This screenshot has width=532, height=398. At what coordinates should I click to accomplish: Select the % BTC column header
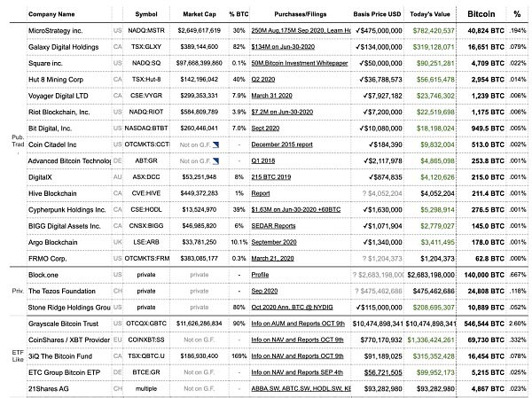(239, 14)
